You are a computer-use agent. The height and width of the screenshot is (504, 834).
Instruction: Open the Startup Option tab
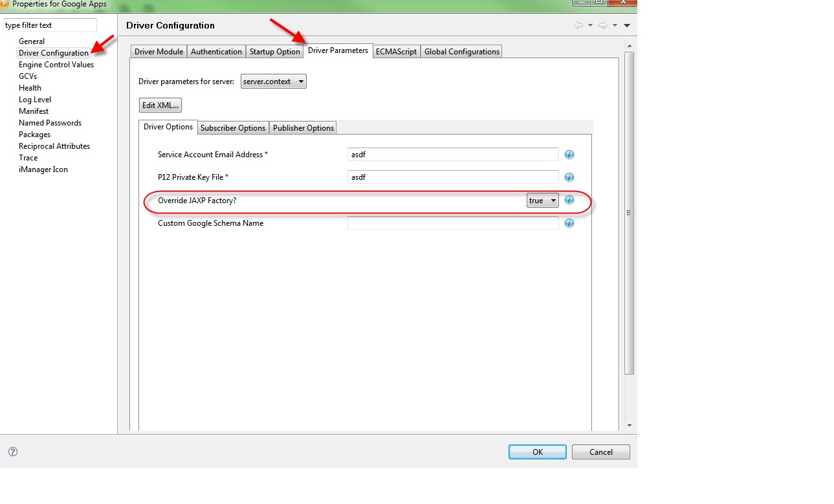click(x=274, y=52)
